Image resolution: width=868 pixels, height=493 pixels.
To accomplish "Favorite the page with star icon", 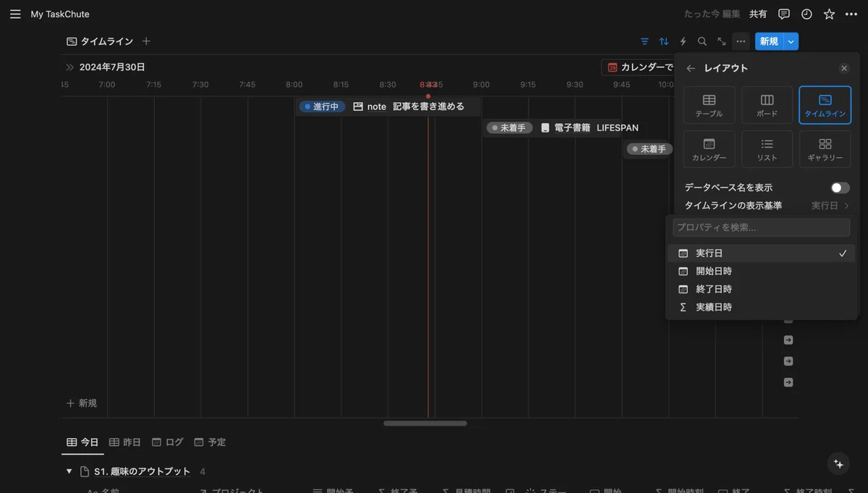I will 829,14.
